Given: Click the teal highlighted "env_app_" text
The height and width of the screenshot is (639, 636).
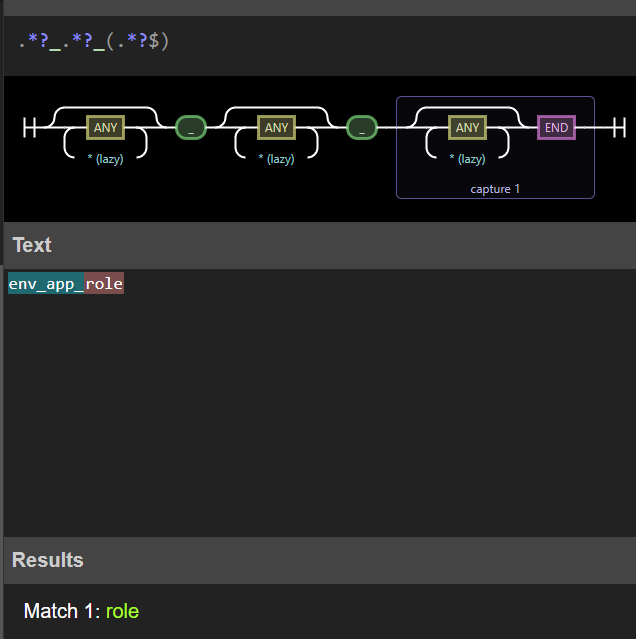Looking at the screenshot, I should [x=45, y=284].
